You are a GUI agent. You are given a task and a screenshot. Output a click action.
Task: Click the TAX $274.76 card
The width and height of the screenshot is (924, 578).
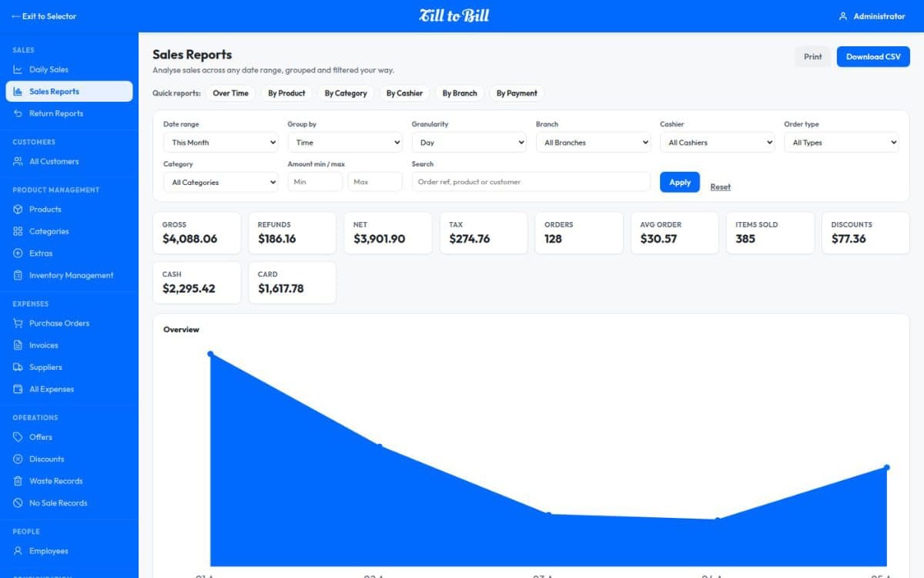point(484,233)
